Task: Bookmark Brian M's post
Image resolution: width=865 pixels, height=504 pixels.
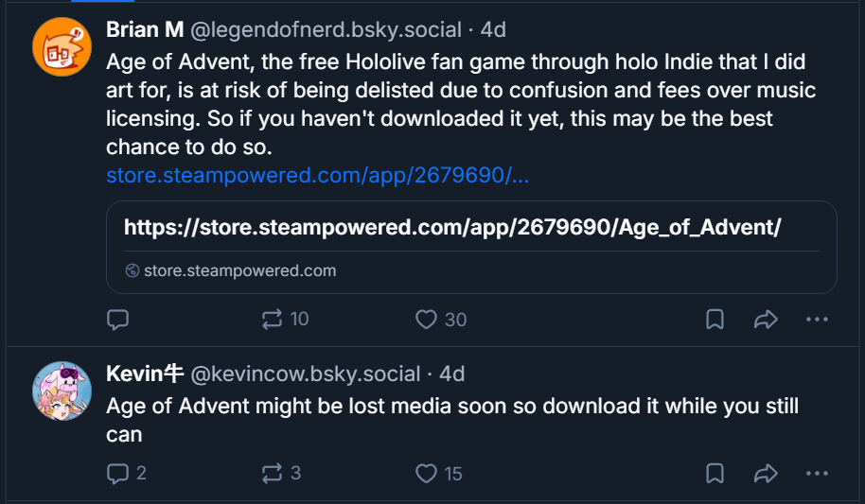Action: [x=715, y=320]
